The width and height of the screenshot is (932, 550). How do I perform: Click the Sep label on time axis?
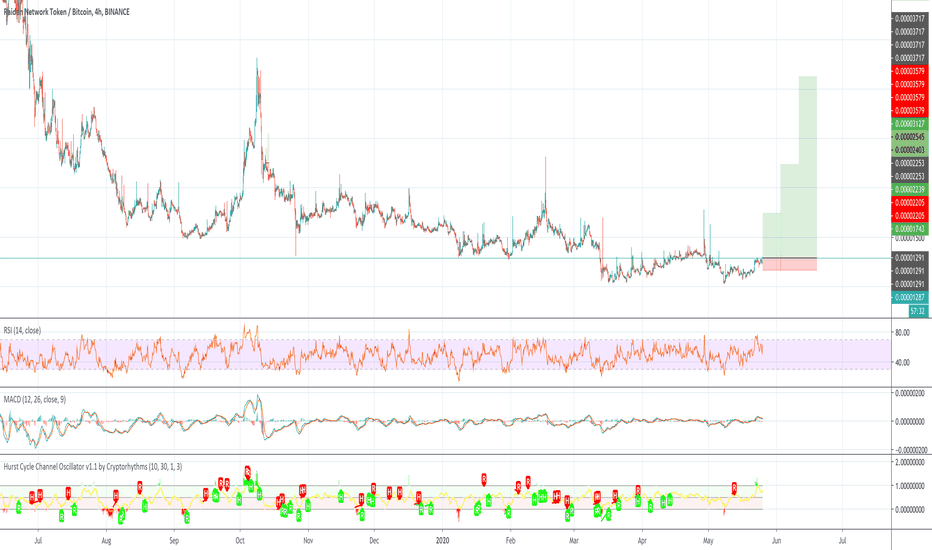point(174,540)
